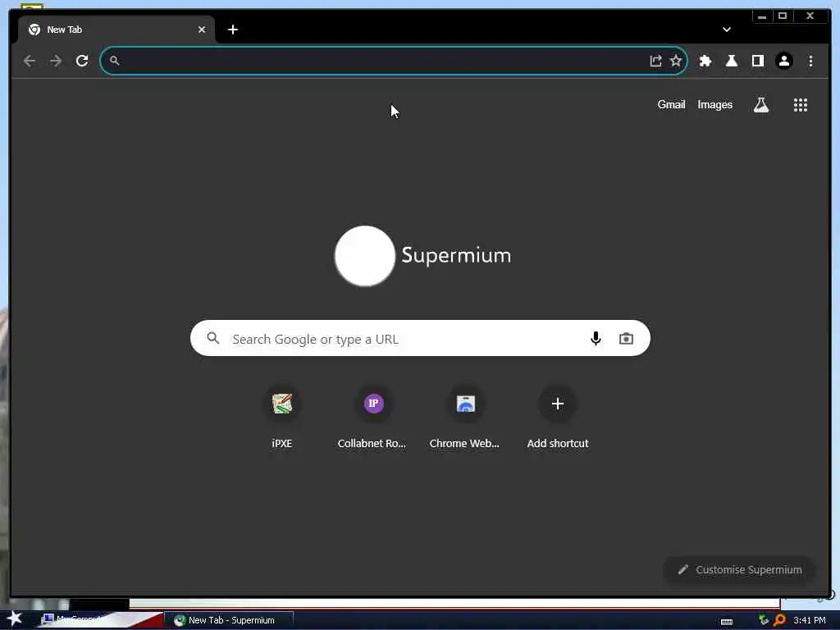Open Search Labs flask on page
The height and width of the screenshot is (630, 840).
pyautogui.click(x=761, y=105)
